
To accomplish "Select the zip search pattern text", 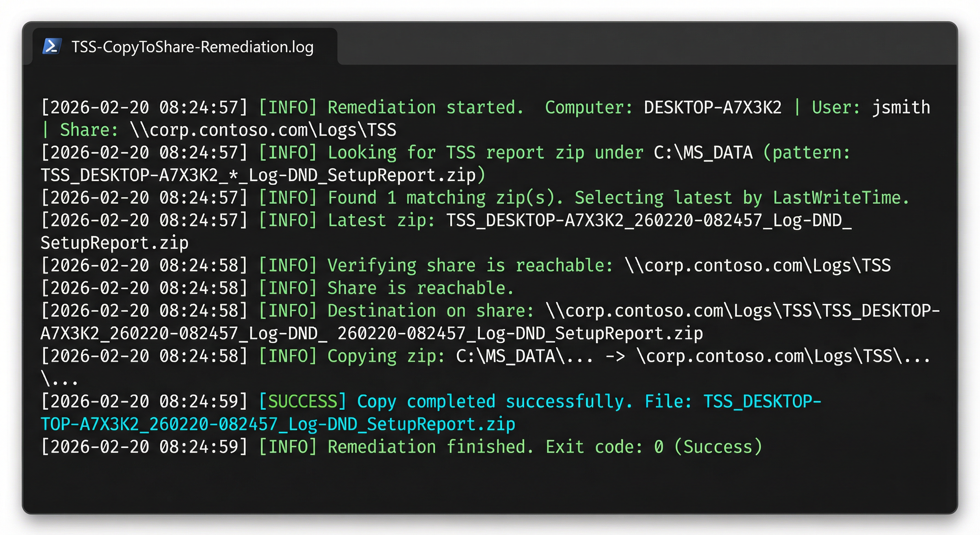I will click(262, 175).
